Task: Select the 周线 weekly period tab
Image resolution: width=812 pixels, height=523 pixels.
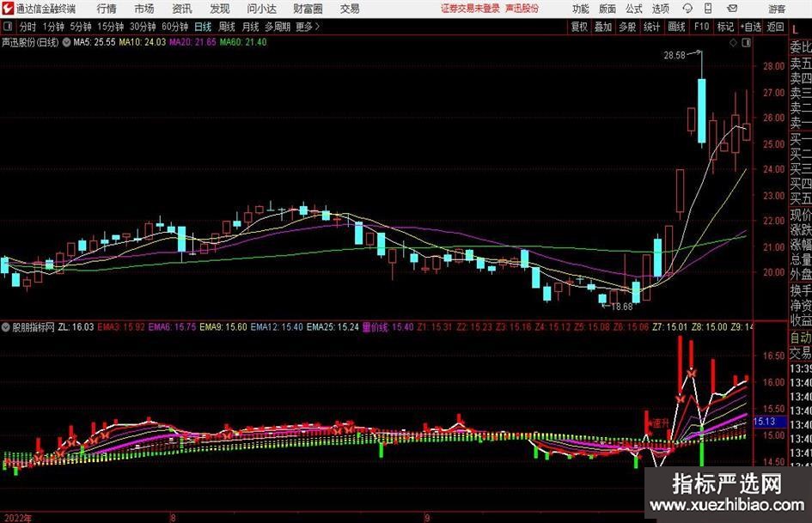Action: (x=227, y=27)
